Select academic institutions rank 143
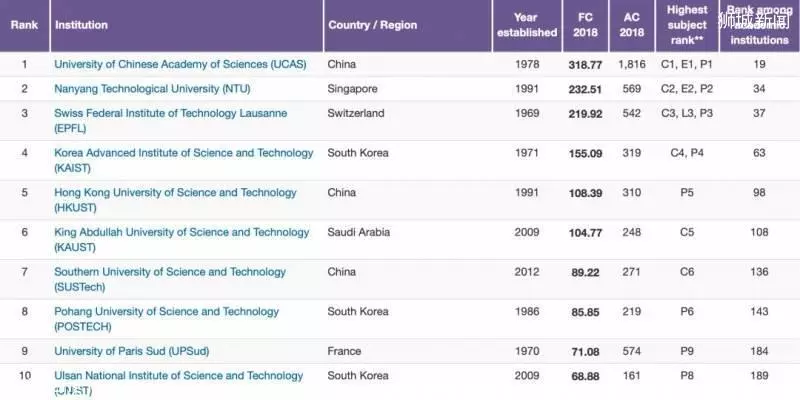Viewport: 800px width, 400px height. tap(759, 311)
